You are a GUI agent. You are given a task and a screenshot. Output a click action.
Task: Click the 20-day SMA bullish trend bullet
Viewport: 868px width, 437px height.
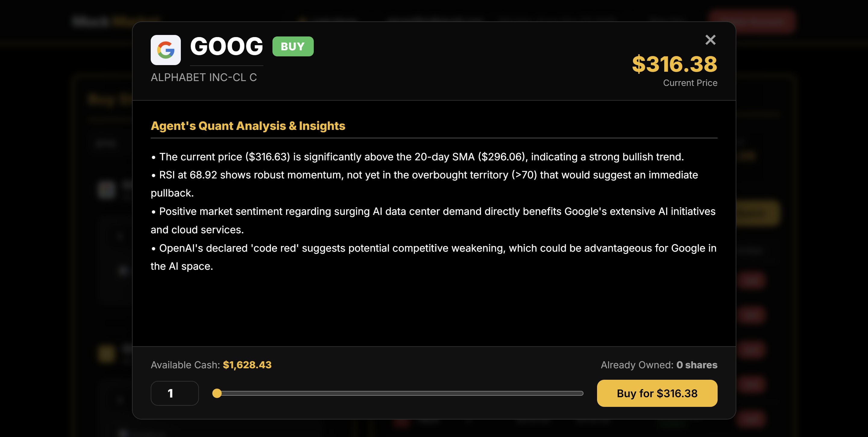(421, 157)
